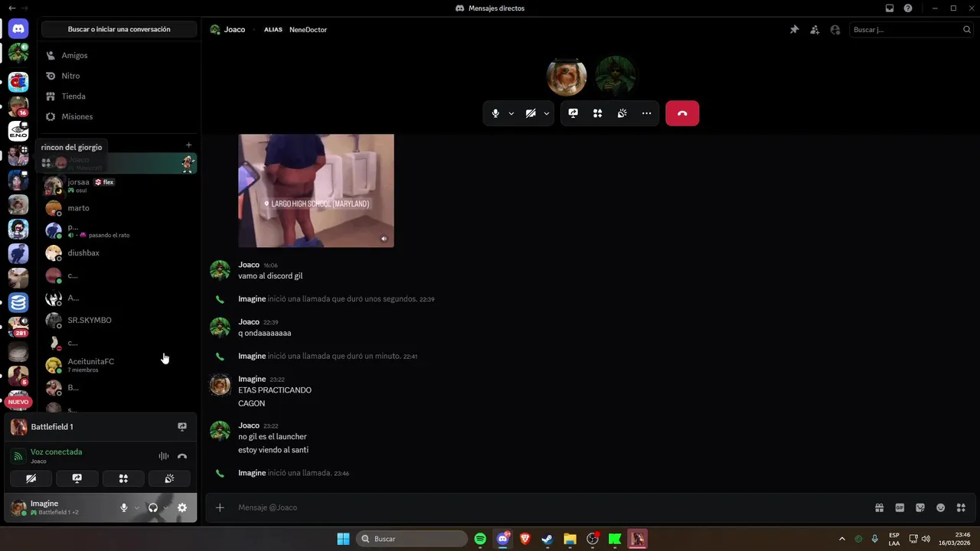
Task: Open voice connection details signal icon
Action: [19, 456]
